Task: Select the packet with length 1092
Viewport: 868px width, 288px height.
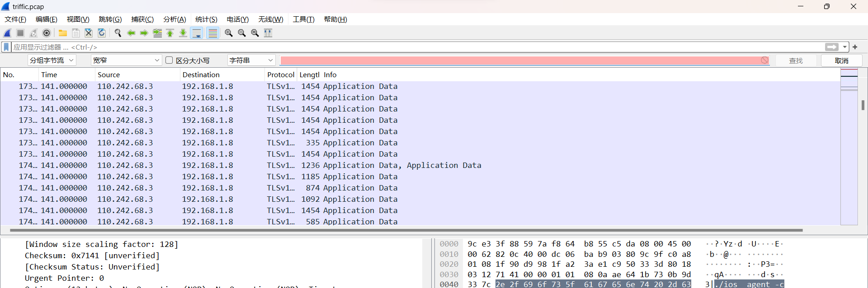Action: (420, 199)
